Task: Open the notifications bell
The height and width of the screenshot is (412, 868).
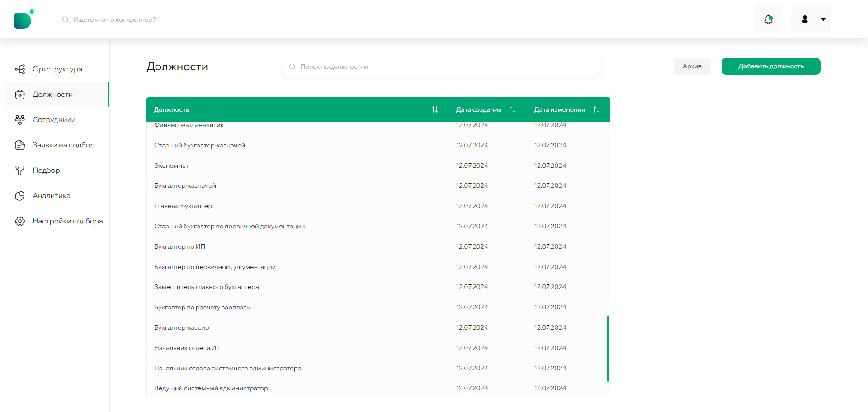Action: coord(768,19)
